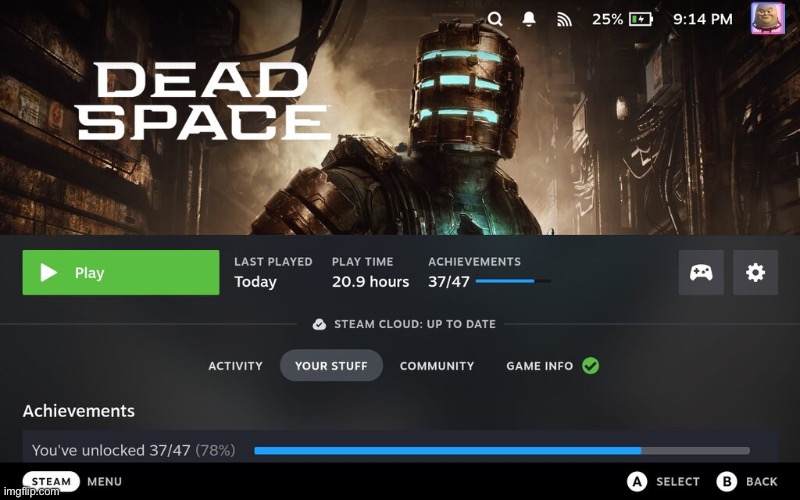
Task: Launch Dead Space with Play button
Action: [x=121, y=272]
